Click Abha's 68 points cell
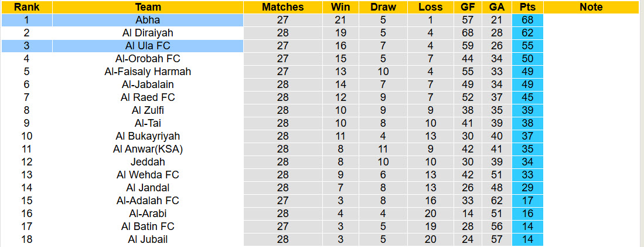This screenshot has width=644, height=247. tap(527, 20)
